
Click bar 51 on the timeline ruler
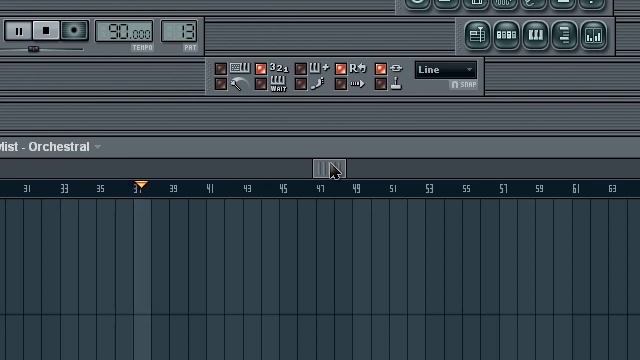coord(393,189)
